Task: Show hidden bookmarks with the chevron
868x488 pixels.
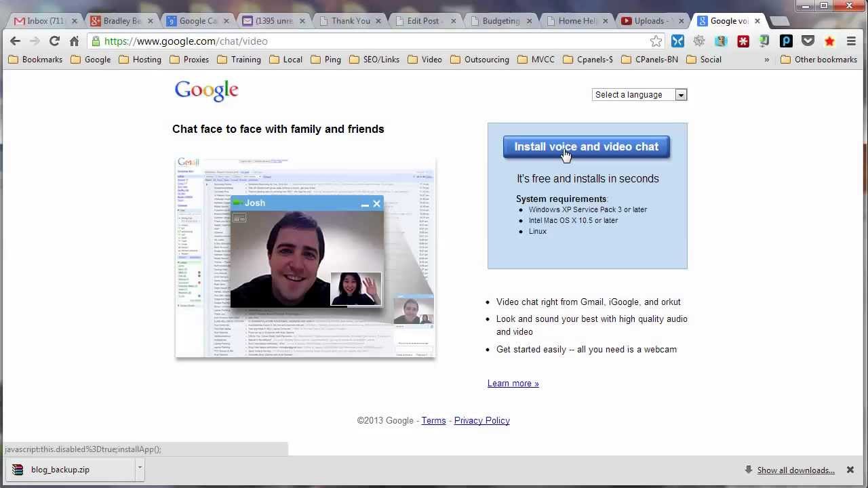Action: pyautogui.click(x=766, y=60)
